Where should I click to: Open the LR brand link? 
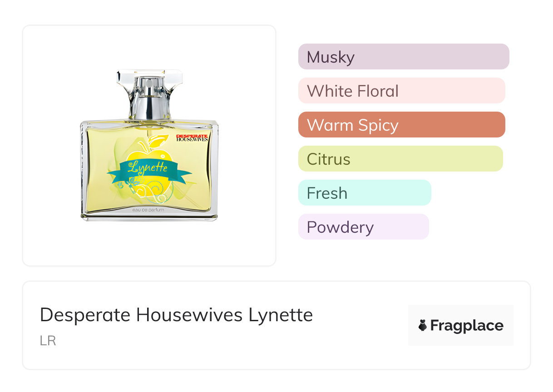pos(48,341)
